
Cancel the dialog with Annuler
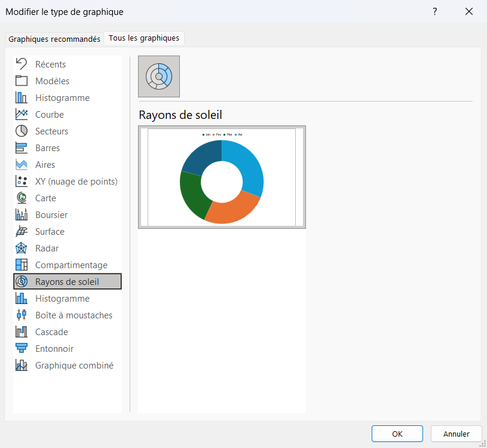(x=456, y=434)
